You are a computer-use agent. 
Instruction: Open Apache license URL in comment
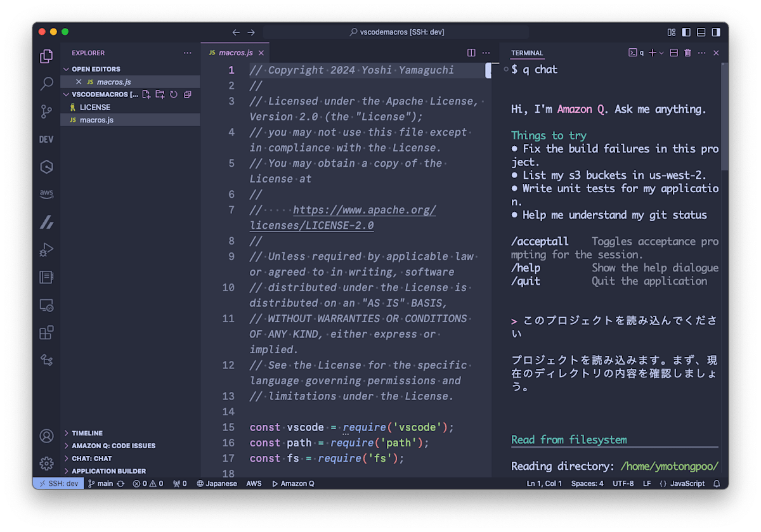[343, 217]
